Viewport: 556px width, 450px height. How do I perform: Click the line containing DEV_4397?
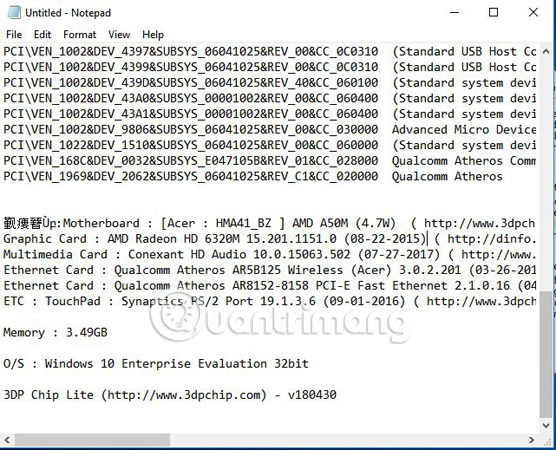269,51
